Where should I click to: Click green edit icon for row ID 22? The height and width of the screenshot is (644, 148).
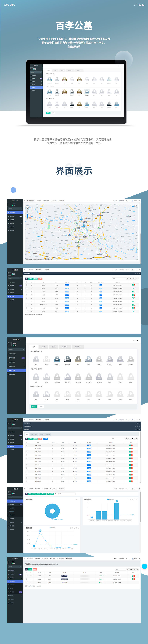pos(132,285)
